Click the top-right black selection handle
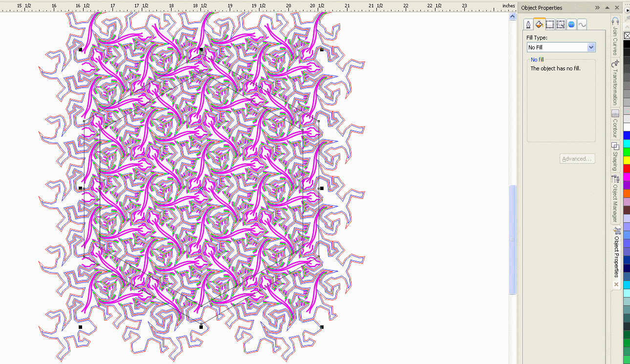Image resolution: width=630 pixels, height=364 pixels. tap(322, 49)
